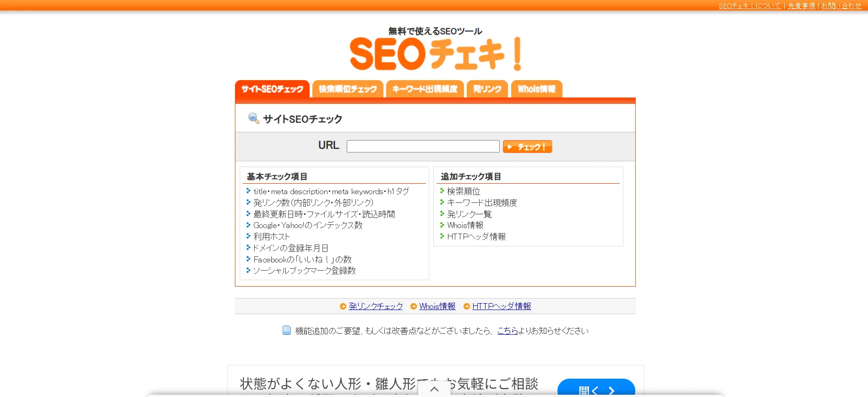
Task: Click the magnifier icon beside サイトSEOチェック heading
Action: pos(253,119)
